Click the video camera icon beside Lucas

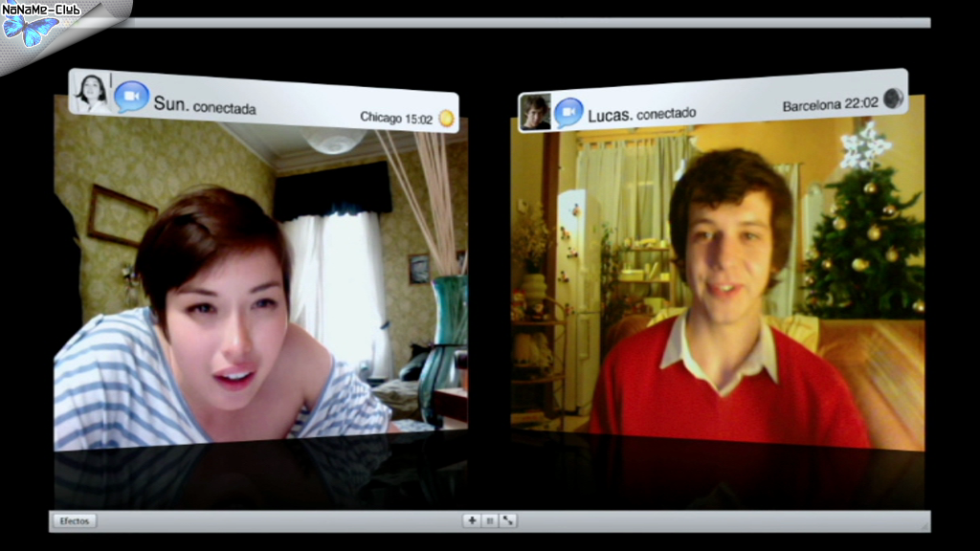point(568,113)
